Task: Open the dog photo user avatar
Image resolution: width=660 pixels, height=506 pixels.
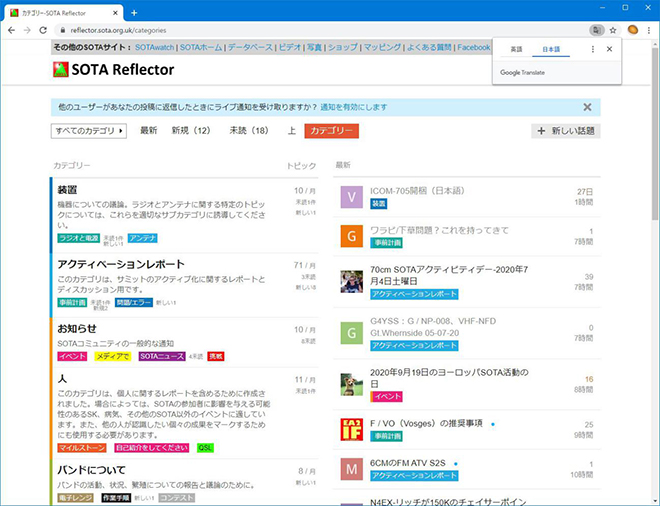Action: [351, 384]
